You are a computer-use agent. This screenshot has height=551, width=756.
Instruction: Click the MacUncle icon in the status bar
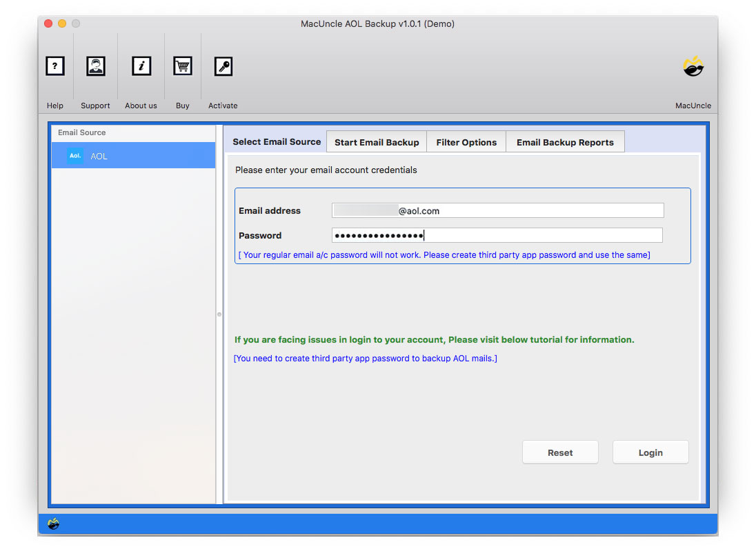point(54,524)
